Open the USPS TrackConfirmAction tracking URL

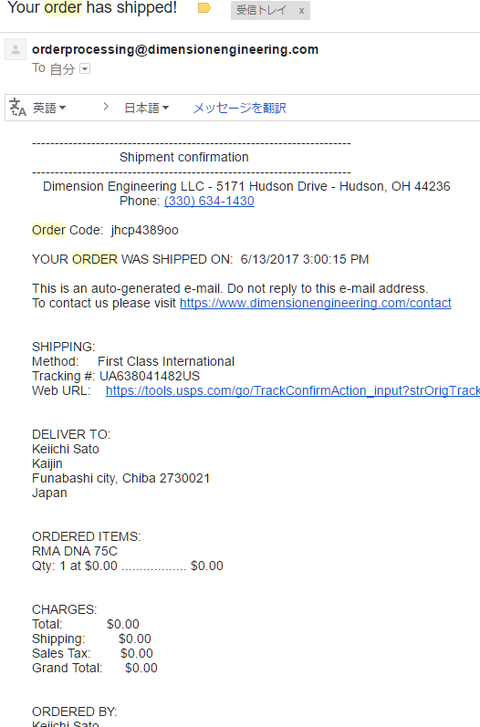(293, 391)
